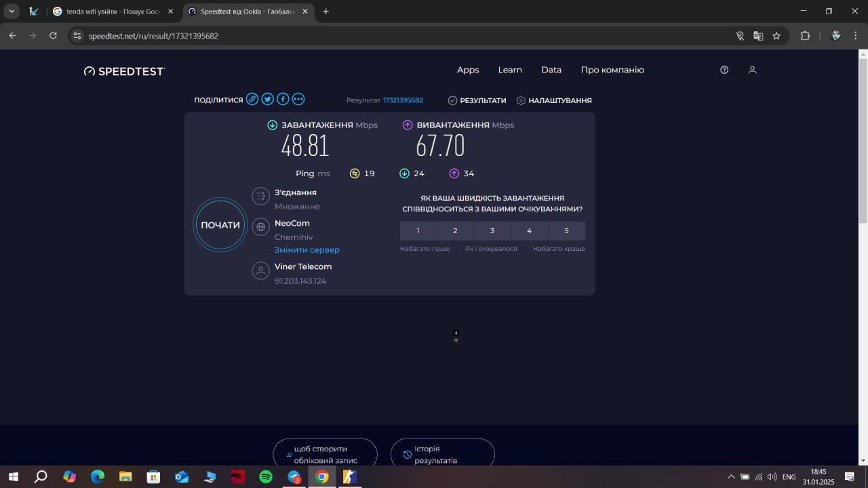The image size is (868, 488).
Task: Click the Speedtest logo
Action: click(x=124, y=70)
